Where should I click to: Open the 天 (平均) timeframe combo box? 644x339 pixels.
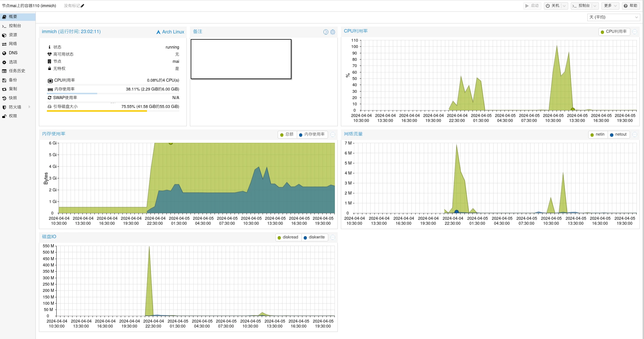point(613,17)
